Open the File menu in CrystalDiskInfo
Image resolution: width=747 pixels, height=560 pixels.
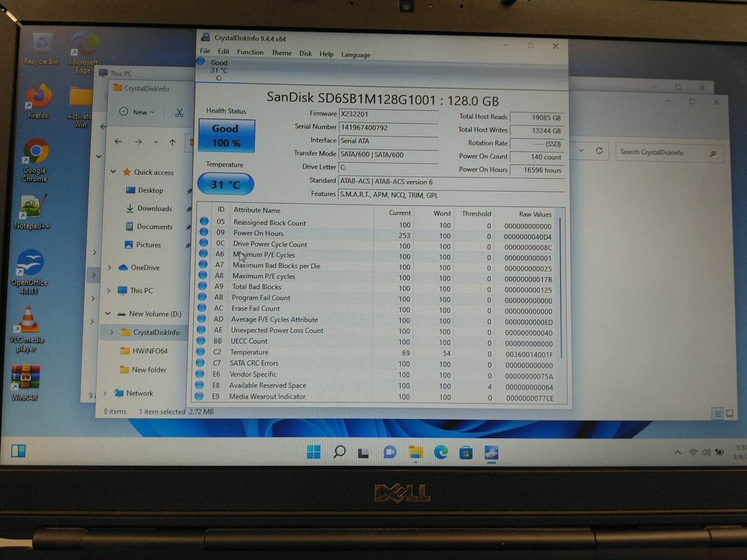coord(205,51)
